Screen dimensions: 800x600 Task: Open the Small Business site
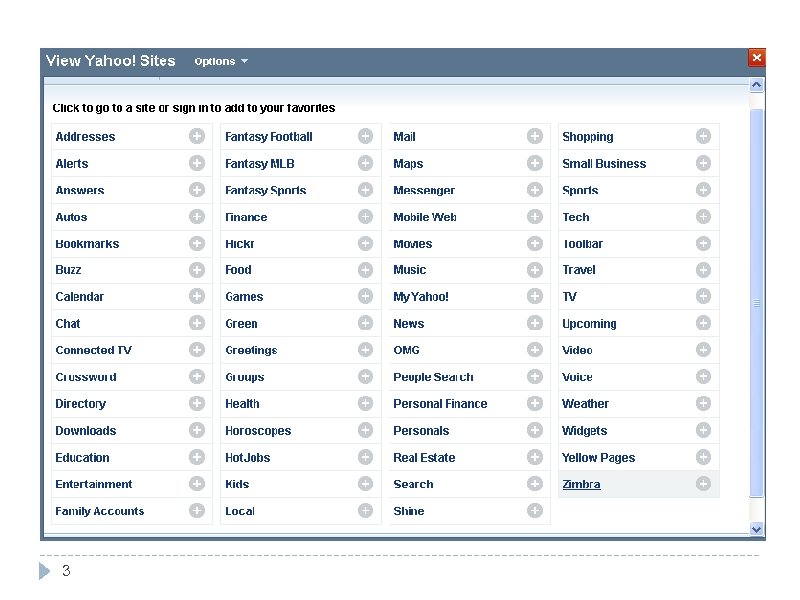(604, 164)
